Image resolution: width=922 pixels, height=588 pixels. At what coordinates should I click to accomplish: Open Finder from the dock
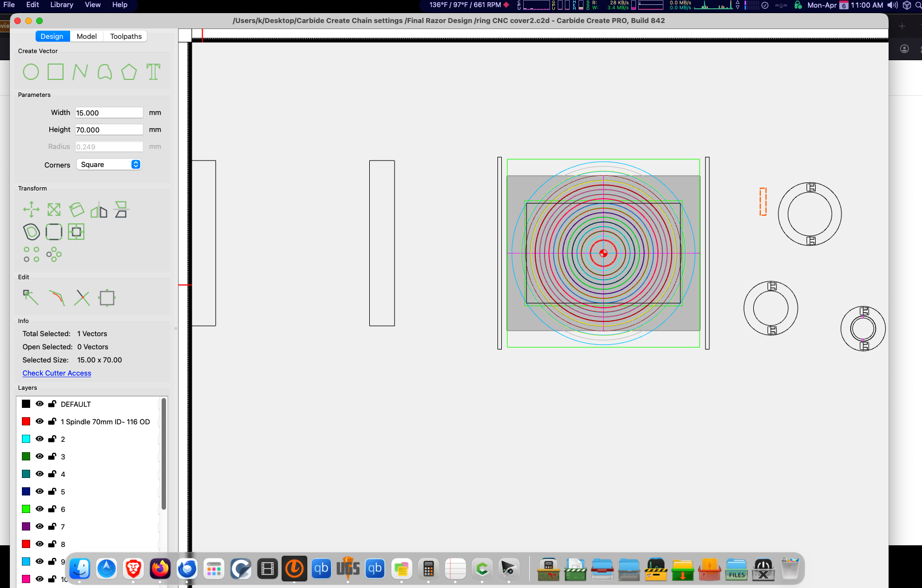tap(80, 569)
